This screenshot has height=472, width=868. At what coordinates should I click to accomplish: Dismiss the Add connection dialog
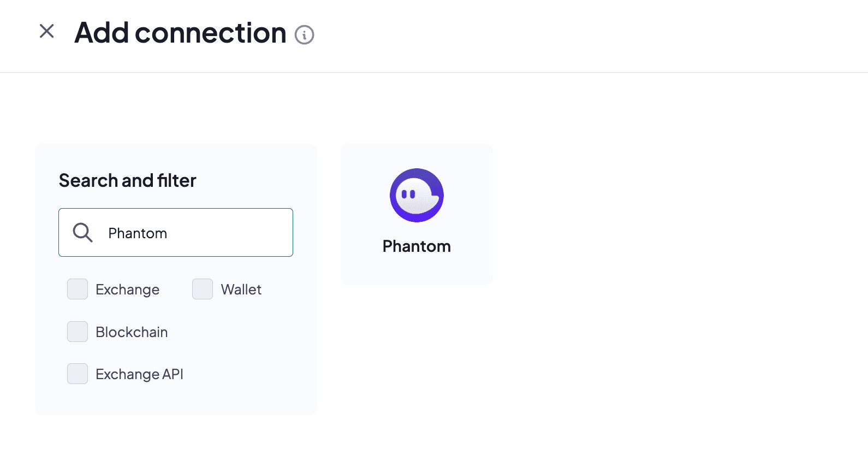47,31
